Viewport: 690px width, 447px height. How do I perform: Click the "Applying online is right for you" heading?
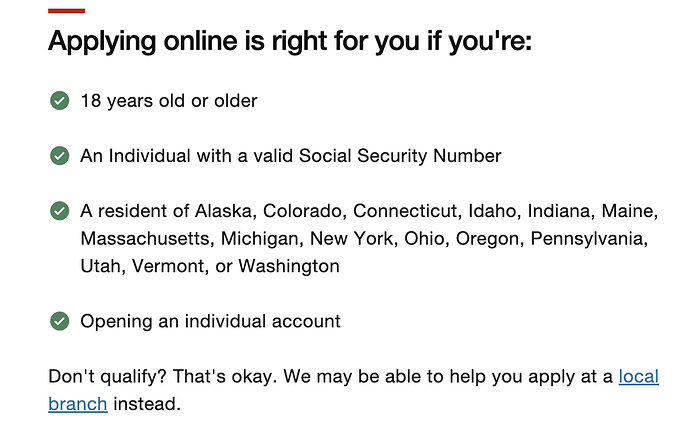coord(290,42)
